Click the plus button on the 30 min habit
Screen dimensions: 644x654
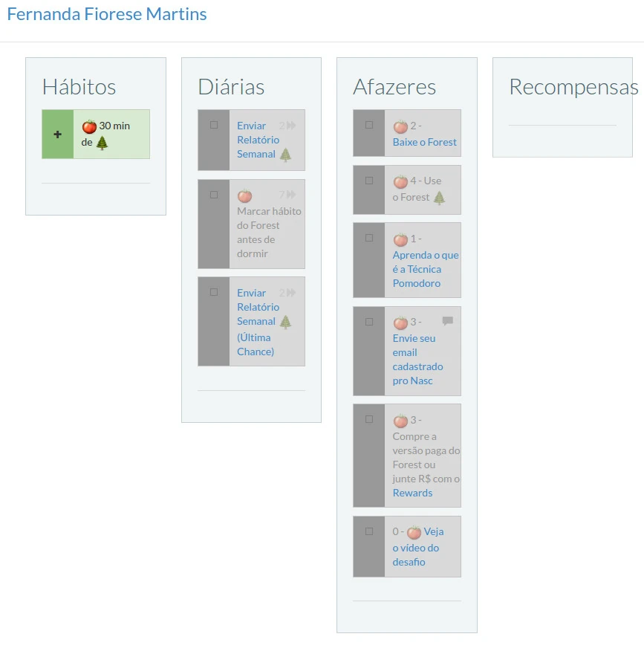point(58,135)
